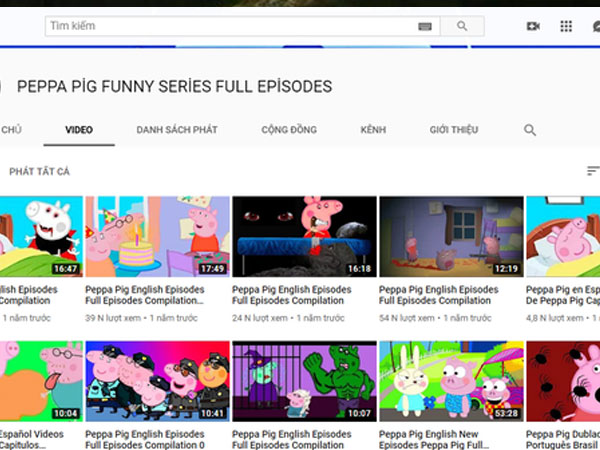Open the sleeping Peppa thumbnail in top row
The height and width of the screenshot is (450, 600).
click(563, 236)
